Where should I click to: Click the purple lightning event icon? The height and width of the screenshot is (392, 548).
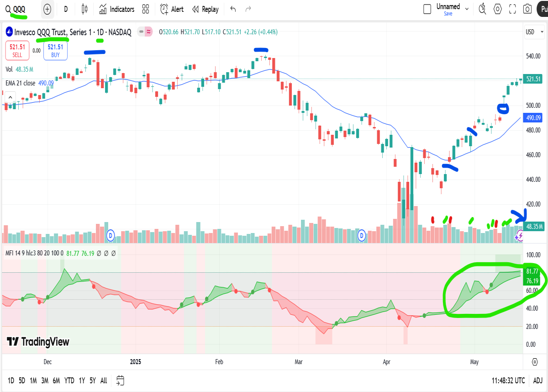[x=519, y=236]
